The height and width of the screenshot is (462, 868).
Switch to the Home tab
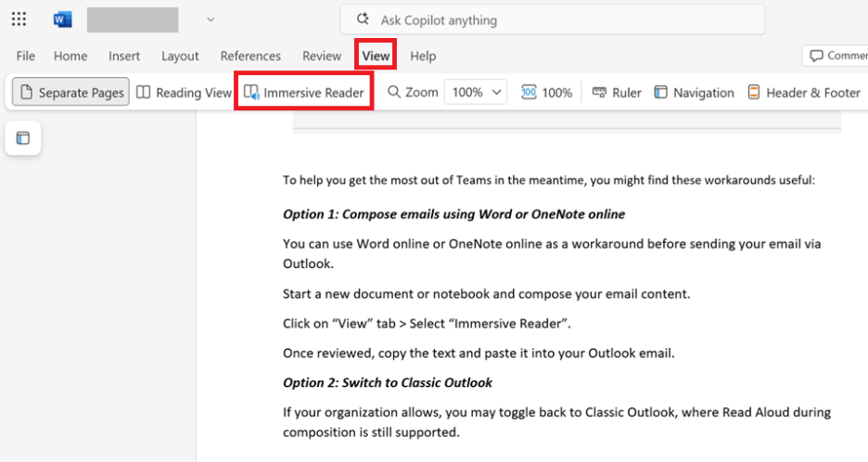(70, 56)
